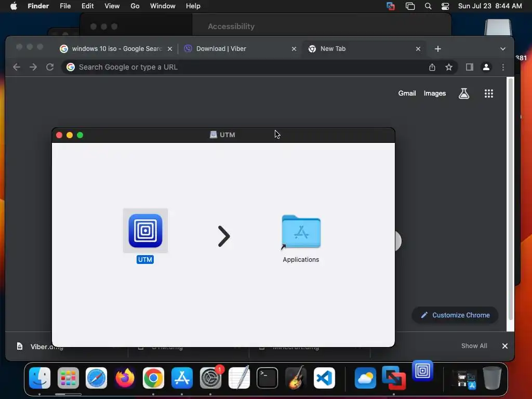Click the Applications folder shortcut

[x=301, y=232]
